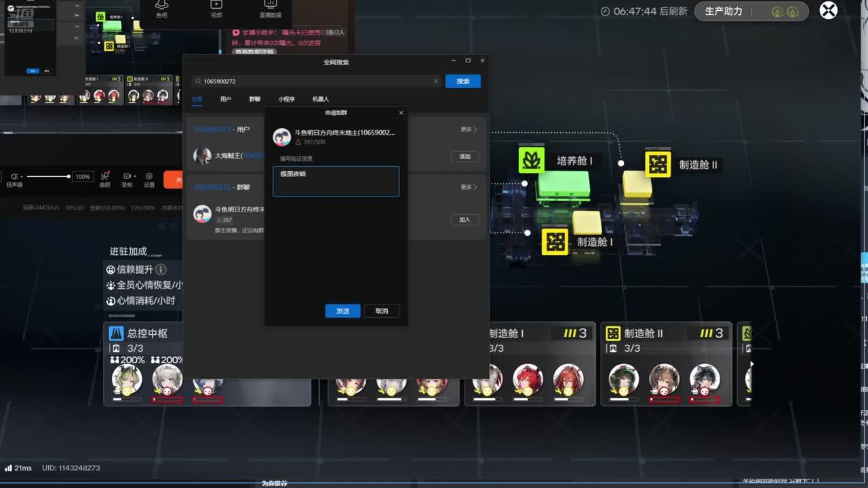Click the 查看数据详情 button
Image resolution: width=868 pixels, height=488 pixels.
pos(254,52)
